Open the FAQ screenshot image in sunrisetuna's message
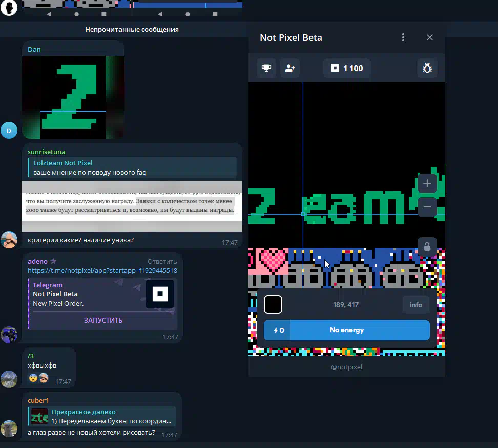The width and height of the screenshot is (498, 448). pyautogui.click(x=132, y=207)
